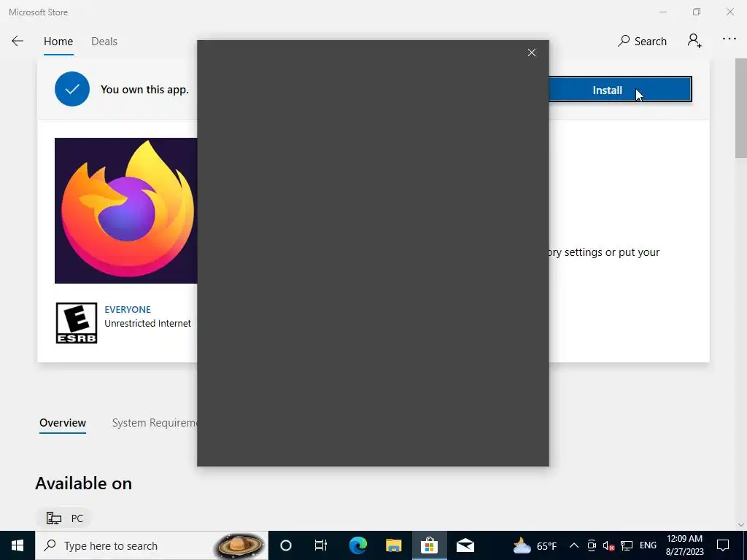This screenshot has width=747, height=560.
Task: Open Task View on the taskbar
Action: pos(321,545)
